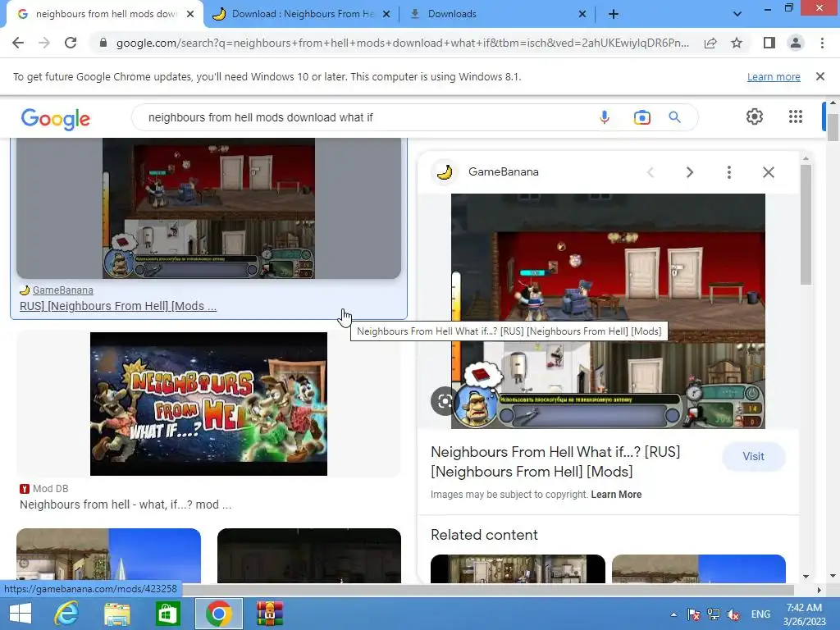Open the Chrome profile avatar

(796, 43)
